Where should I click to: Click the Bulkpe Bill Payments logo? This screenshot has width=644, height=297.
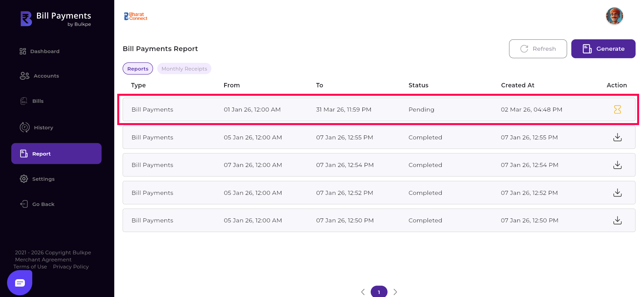56,19
